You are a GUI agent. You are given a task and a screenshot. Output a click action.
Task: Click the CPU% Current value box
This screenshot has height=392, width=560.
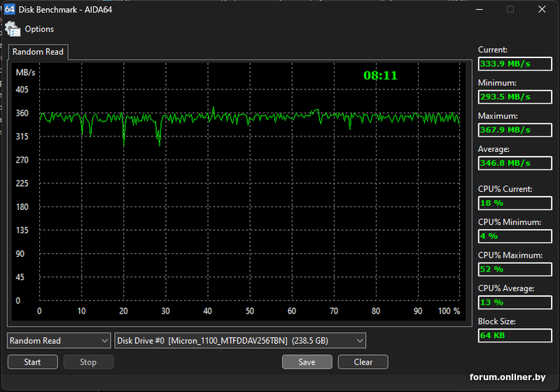tap(514, 203)
